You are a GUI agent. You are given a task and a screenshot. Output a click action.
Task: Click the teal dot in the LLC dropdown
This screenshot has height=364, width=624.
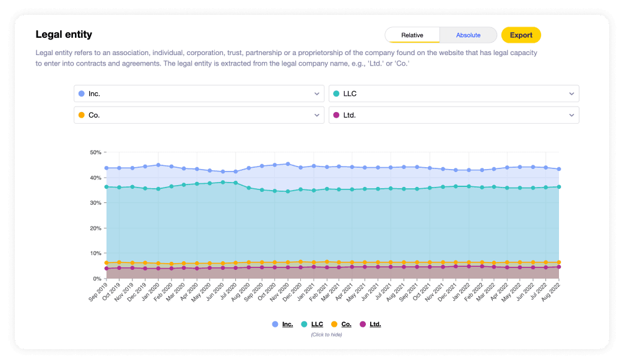click(336, 93)
